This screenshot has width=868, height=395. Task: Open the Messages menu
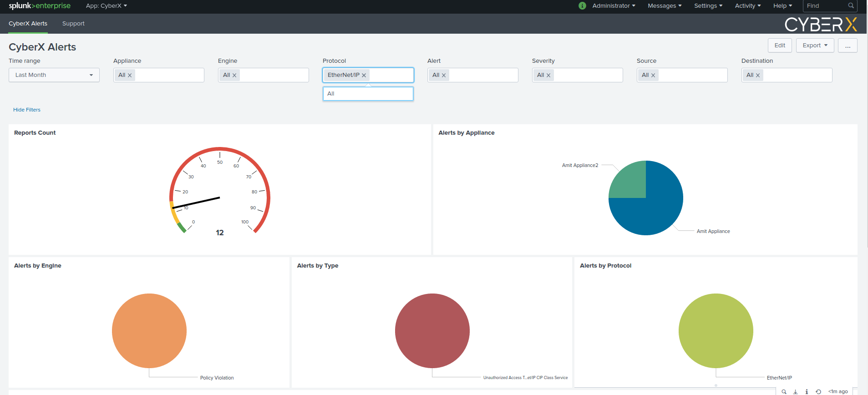[665, 6]
